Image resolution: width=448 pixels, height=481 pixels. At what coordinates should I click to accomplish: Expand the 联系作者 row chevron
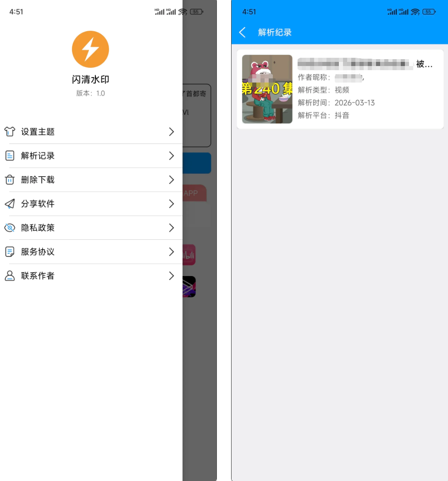171,276
